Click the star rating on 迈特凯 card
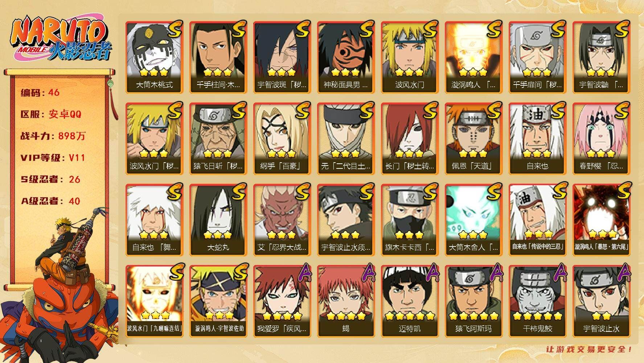 click(410, 316)
